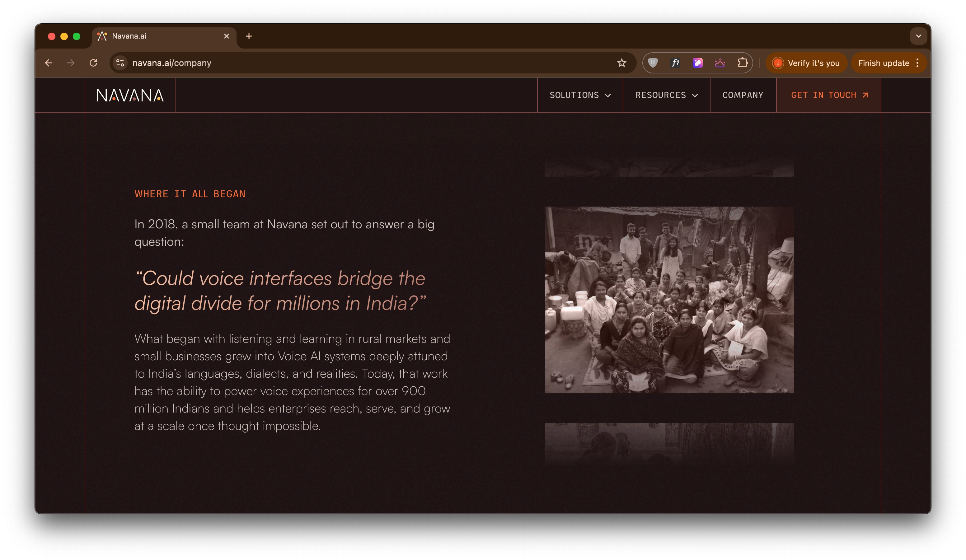Image resolution: width=966 pixels, height=560 pixels.
Task: Open a new browser tab
Action: [x=249, y=36]
